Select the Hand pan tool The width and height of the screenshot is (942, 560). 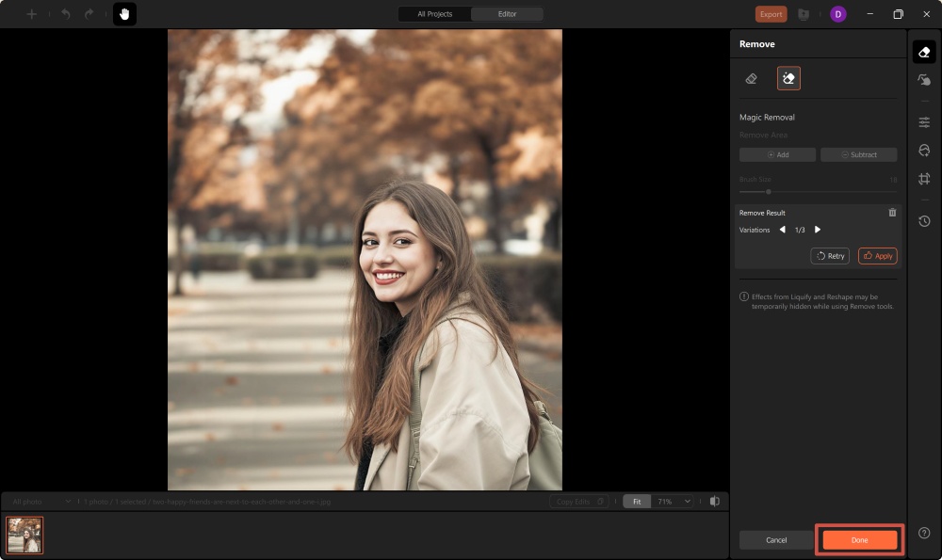[125, 14]
